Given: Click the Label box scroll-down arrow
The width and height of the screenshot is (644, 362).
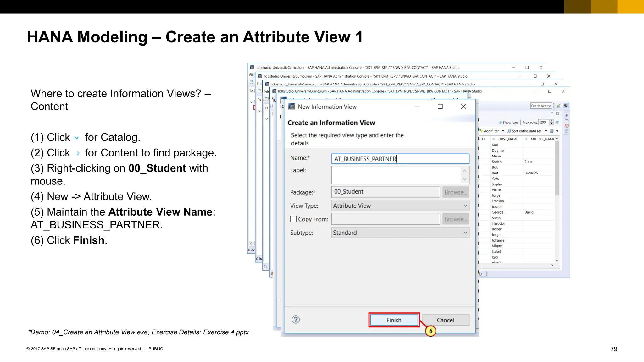Looking at the screenshot, I should click(x=464, y=179).
